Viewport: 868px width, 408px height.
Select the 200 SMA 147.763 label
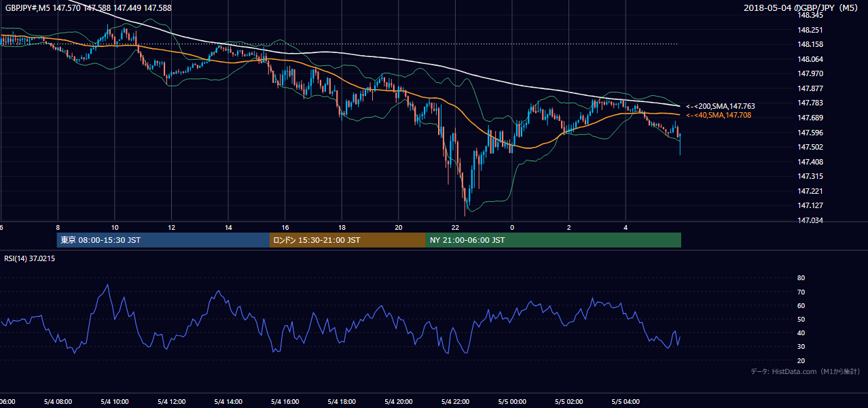(x=720, y=106)
